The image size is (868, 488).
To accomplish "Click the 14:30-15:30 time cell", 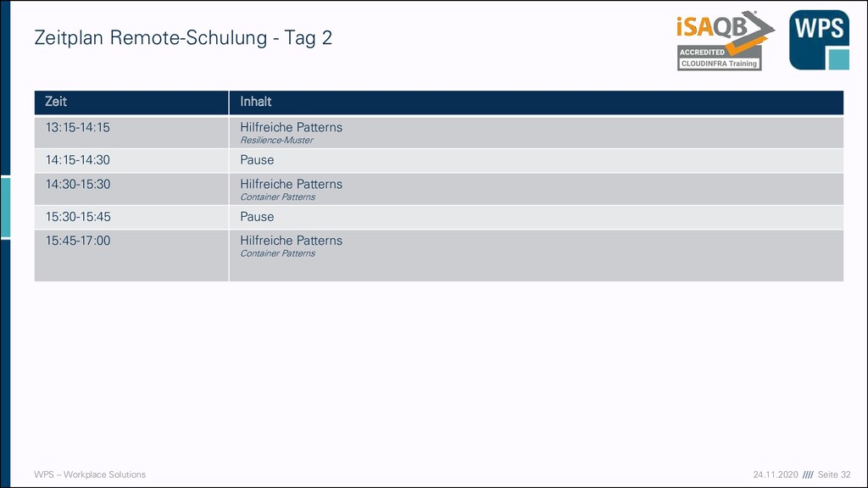I will (x=131, y=189).
